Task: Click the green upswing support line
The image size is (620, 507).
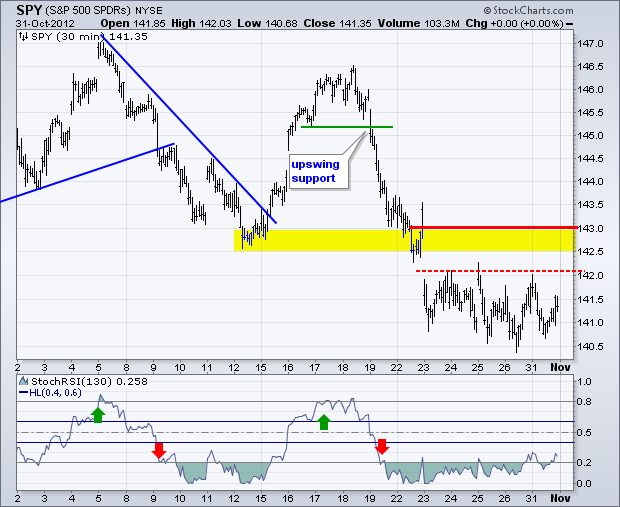Action: (347, 127)
